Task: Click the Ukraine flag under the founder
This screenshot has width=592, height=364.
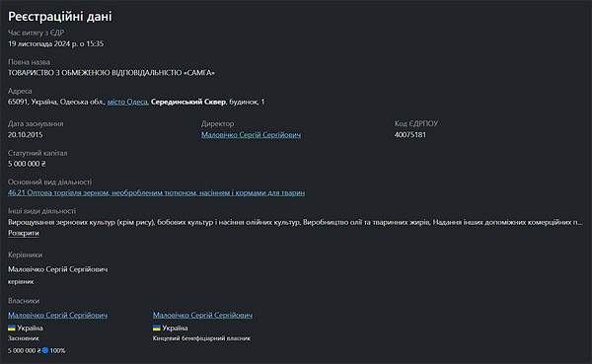Action: (12, 328)
